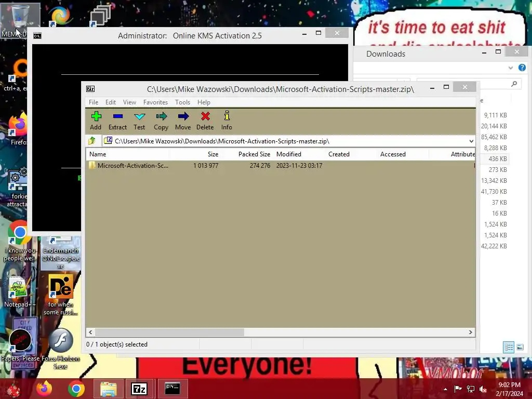This screenshot has width=532, height=399.
Task: Go up one folder level in 7-Zip
Action: click(x=92, y=141)
